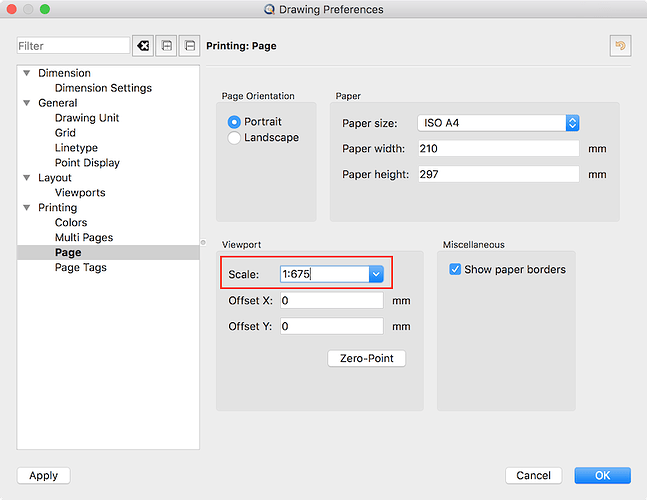Click the Offset Y field
This screenshot has width=647, height=500.
pos(332,326)
